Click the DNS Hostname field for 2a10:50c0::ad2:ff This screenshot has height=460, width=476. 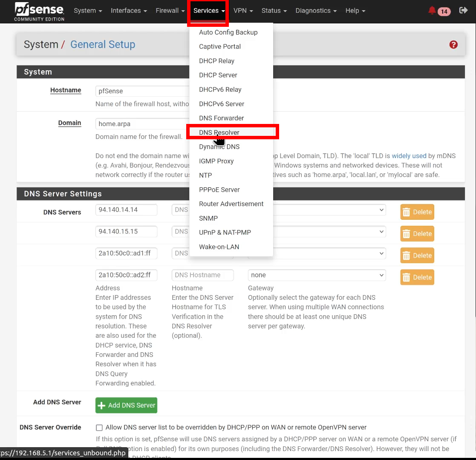point(202,275)
